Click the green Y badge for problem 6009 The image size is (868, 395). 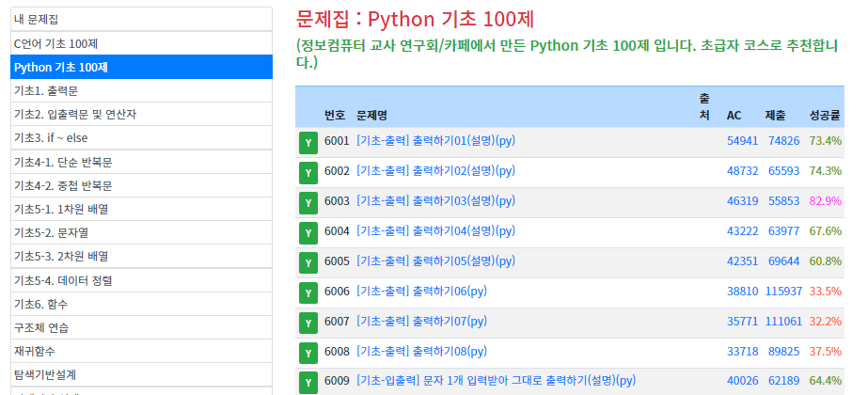(308, 383)
